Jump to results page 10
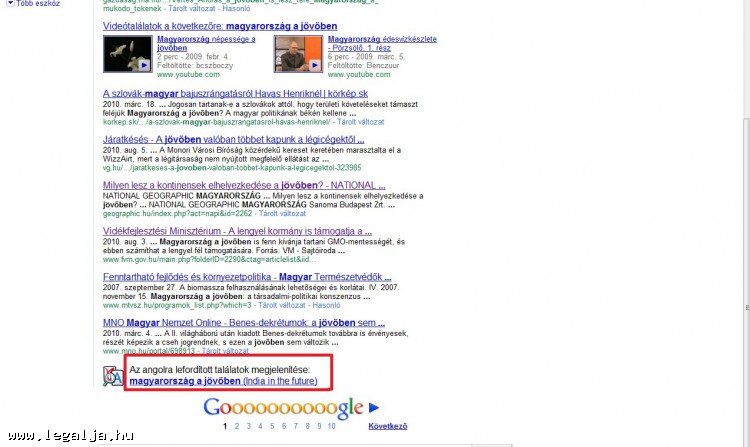This screenshot has width=750, height=447. pos(331,426)
